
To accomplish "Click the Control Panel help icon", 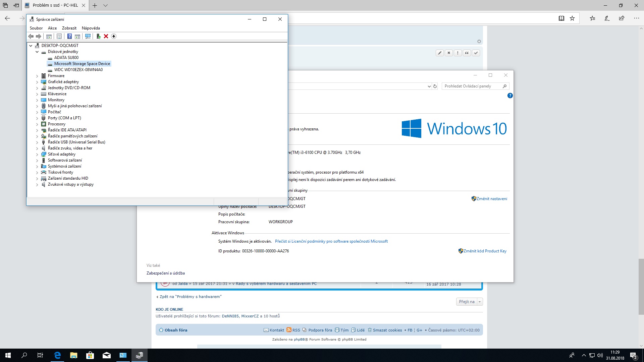I will pyautogui.click(x=510, y=96).
